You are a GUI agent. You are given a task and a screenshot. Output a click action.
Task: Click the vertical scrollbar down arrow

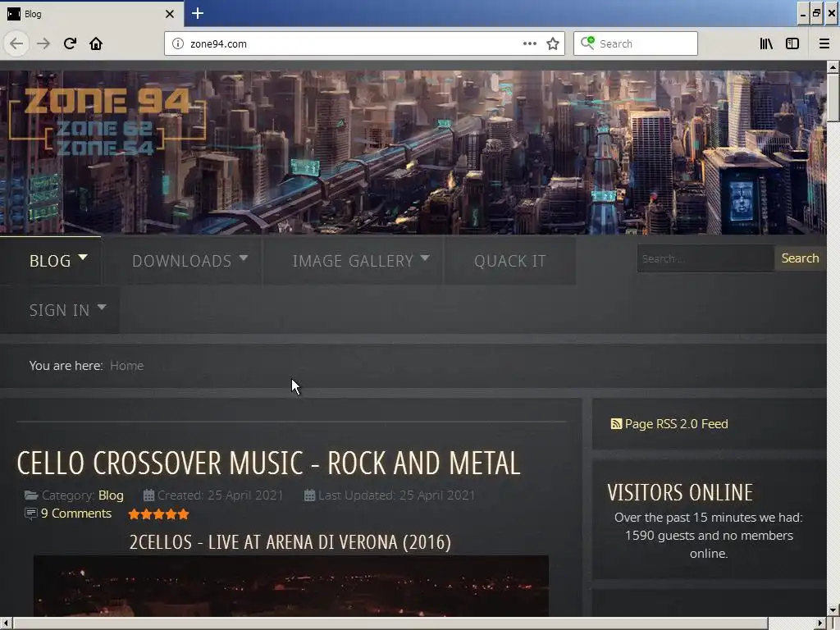point(833,610)
